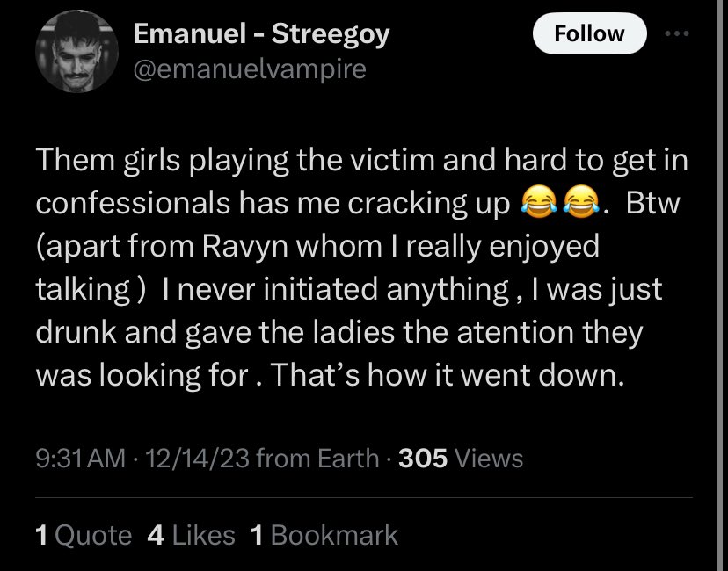Click the 12/14/23 post date

(x=197, y=459)
